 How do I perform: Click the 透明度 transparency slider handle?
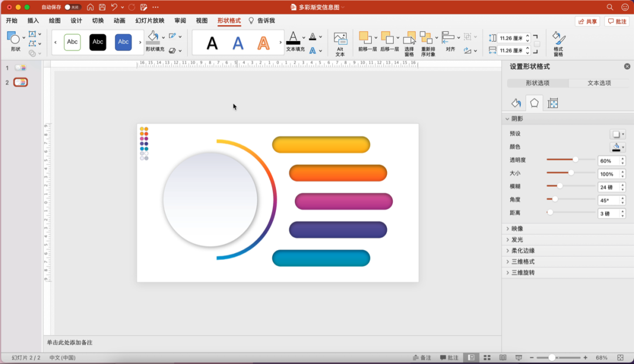click(x=576, y=160)
